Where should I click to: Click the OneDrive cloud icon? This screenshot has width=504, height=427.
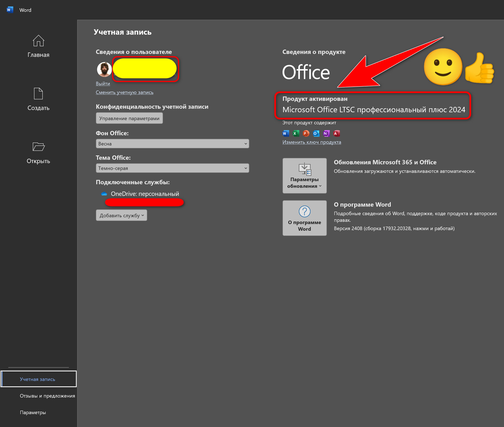104,194
